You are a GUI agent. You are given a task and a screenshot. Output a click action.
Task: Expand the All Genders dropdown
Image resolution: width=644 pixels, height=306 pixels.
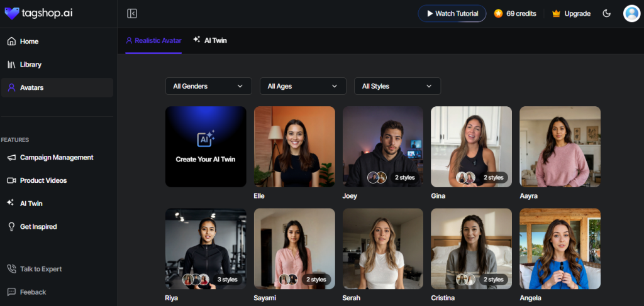click(208, 86)
